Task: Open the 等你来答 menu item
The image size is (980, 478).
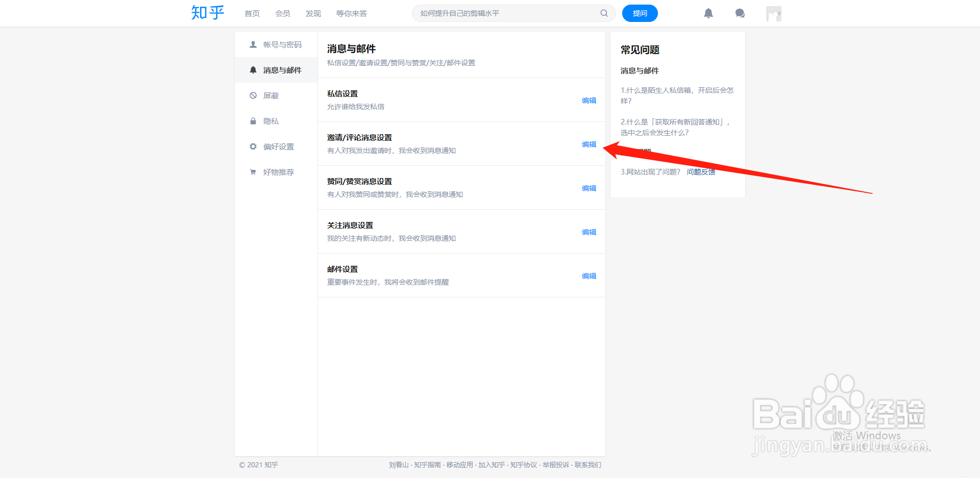Action: point(351,13)
